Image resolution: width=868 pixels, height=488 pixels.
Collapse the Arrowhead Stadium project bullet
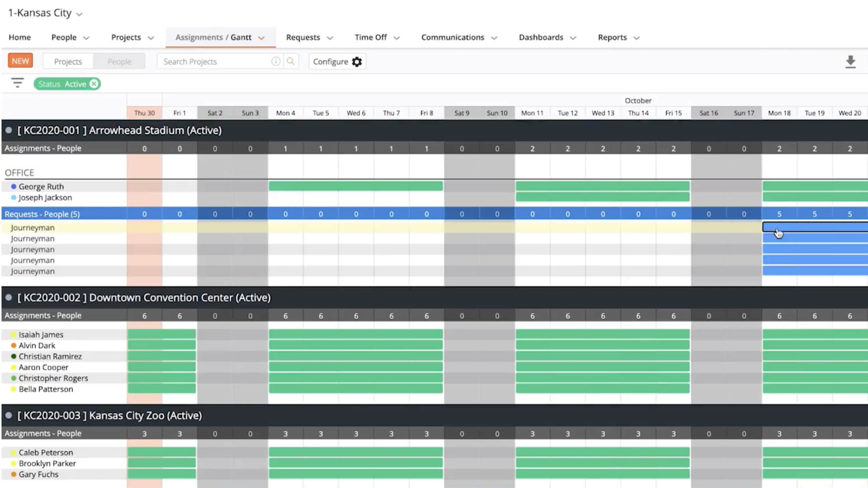(x=9, y=130)
